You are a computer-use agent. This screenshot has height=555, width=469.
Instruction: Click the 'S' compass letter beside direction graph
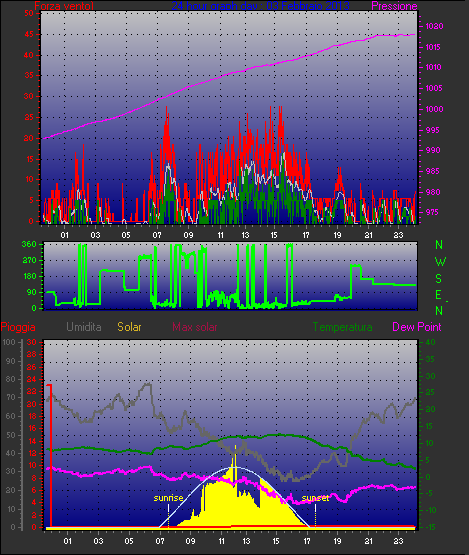[439, 279]
